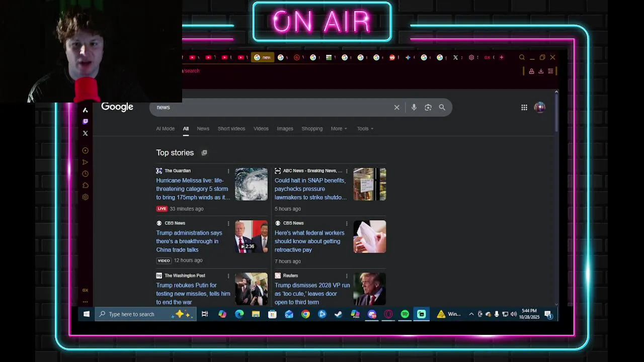Open options menu for Reuters story

[x=347, y=276]
